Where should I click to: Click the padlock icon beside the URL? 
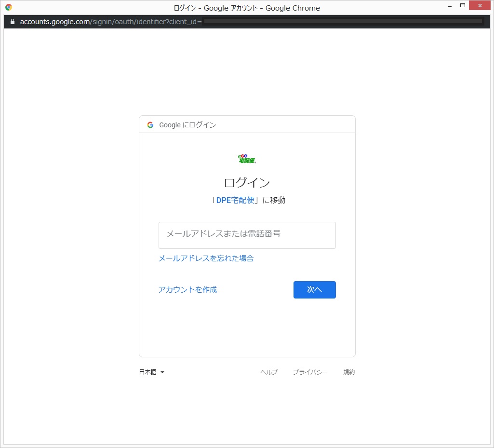coord(13,22)
